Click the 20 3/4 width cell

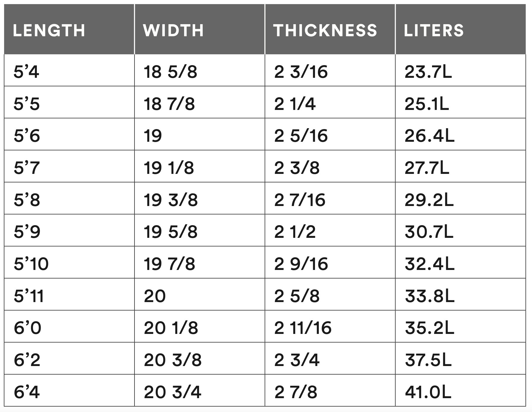point(173,392)
